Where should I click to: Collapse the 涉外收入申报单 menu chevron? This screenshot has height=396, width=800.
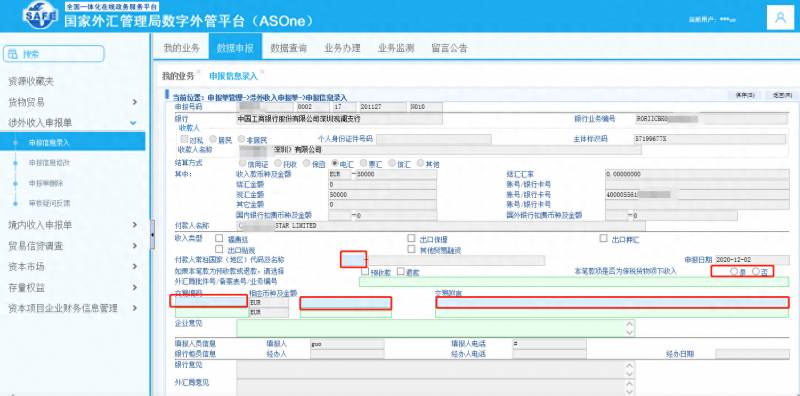(x=134, y=122)
